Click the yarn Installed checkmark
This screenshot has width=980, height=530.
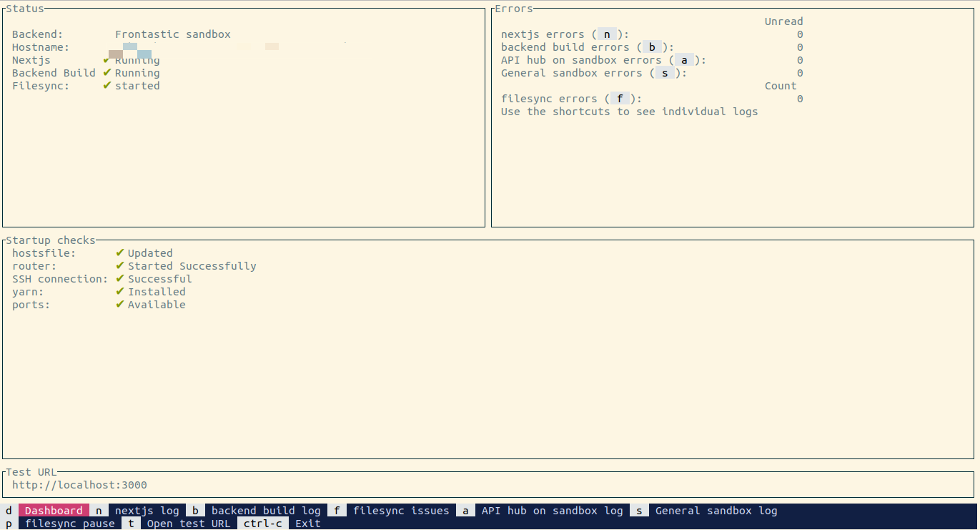point(119,292)
